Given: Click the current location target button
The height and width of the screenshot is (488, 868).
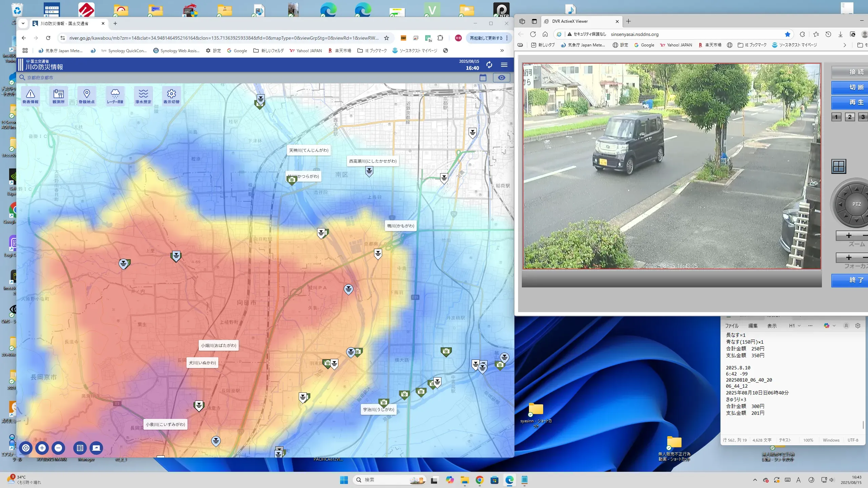Looking at the screenshot, I should 26,448.
